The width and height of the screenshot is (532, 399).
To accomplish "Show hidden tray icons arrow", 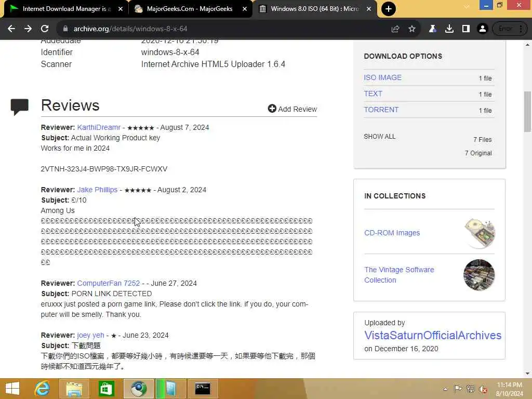I will click(445, 389).
